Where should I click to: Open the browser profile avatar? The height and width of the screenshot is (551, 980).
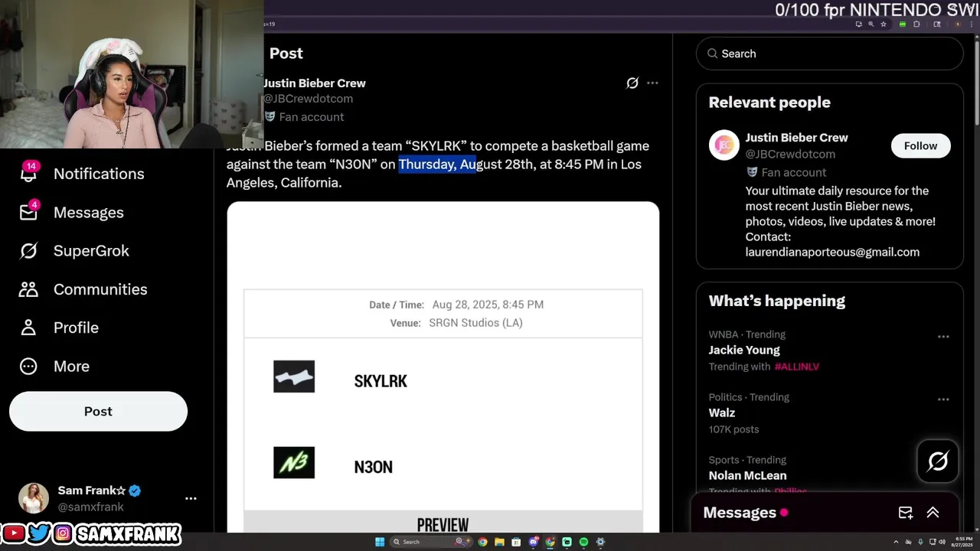point(958,24)
